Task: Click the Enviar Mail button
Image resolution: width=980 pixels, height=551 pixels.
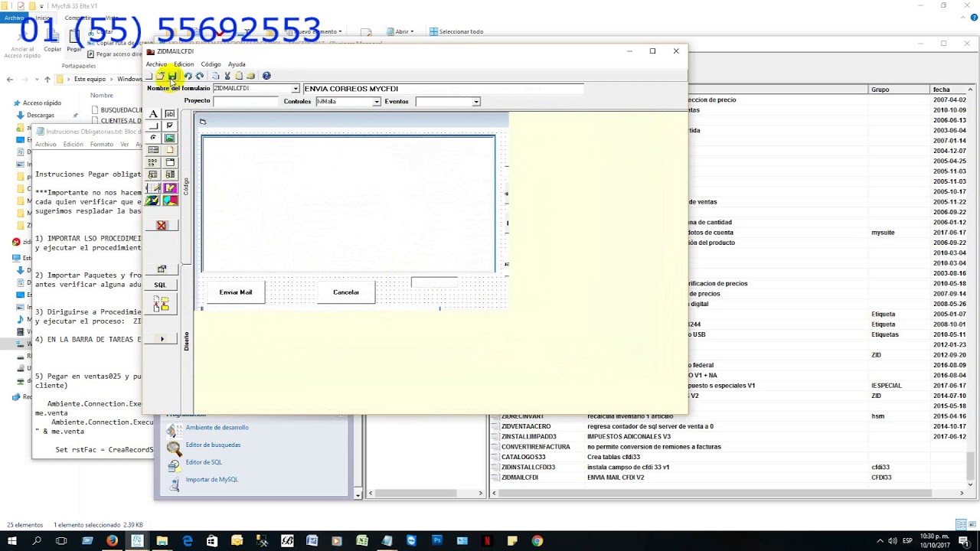Action: coord(236,292)
